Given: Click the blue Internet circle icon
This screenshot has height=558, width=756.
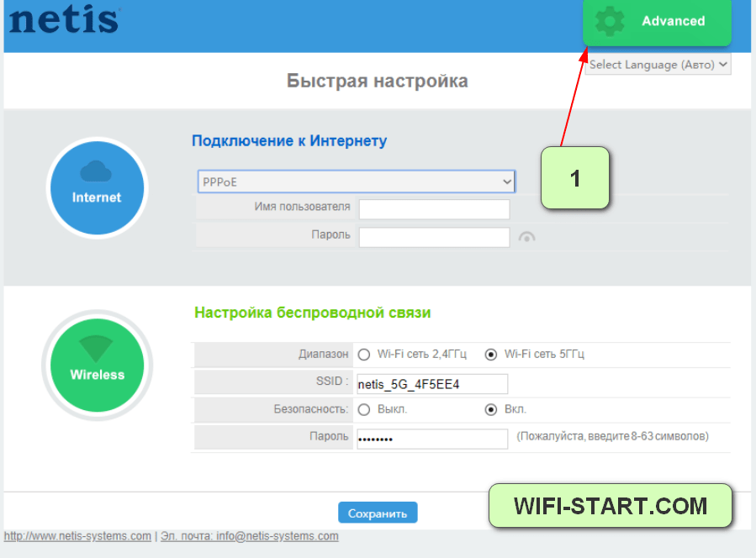Looking at the screenshot, I should point(97,188).
